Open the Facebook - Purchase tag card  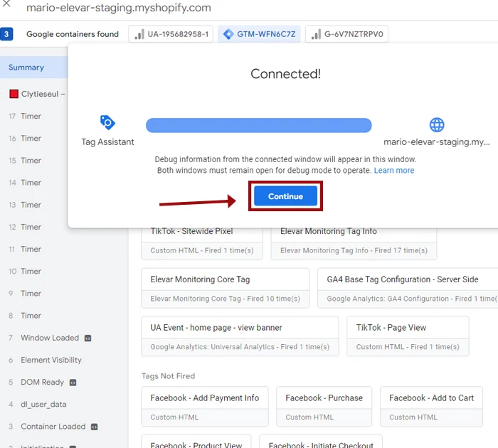tap(324, 407)
